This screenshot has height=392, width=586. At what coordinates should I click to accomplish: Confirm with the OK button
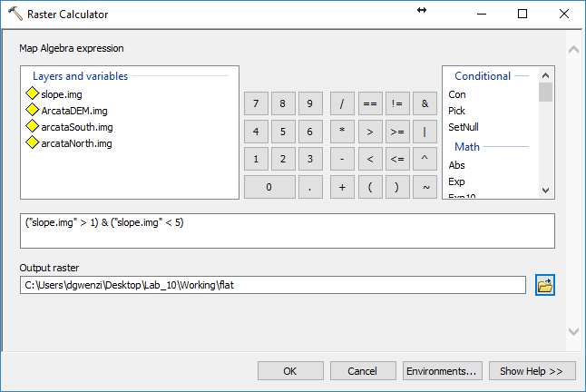[x=290, y=371]
